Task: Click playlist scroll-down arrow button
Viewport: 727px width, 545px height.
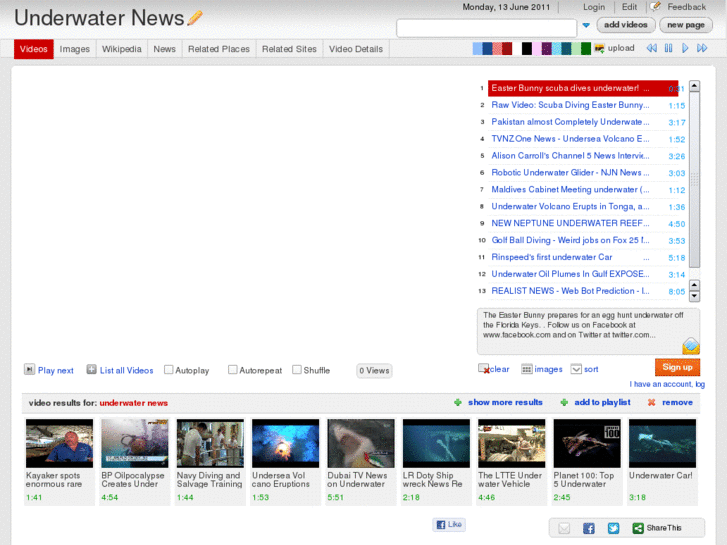Action: pyautogui.click(x=694, y=296)
